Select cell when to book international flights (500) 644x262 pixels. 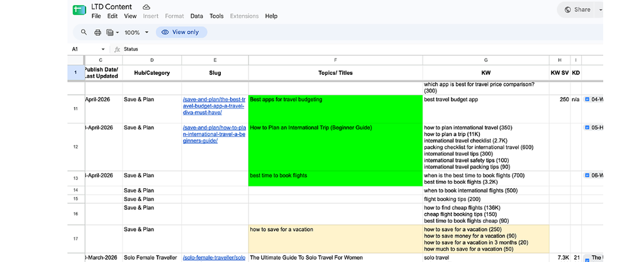[x=486, y=190]
